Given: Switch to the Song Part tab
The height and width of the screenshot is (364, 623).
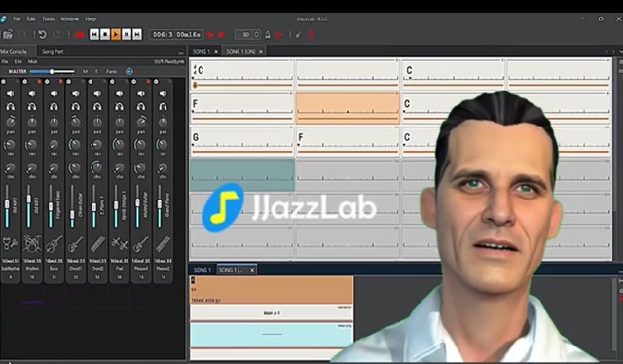Looking at the screenshot, I should point(53,52).
